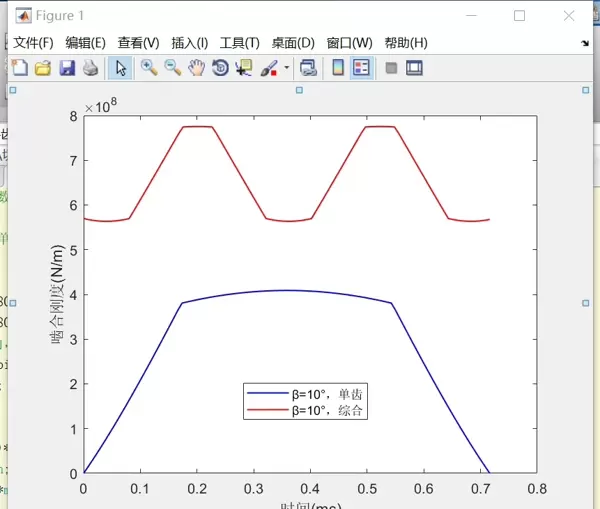This screenshot has height=509, width=600.
Task: Select the Zoom In magnifier tool
Action: 149,68
